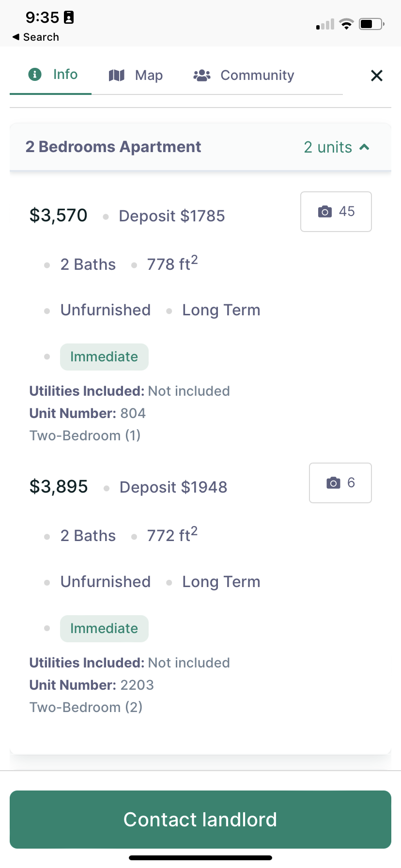
Task: Tap the battery status icon
Action: coord(371,24)
